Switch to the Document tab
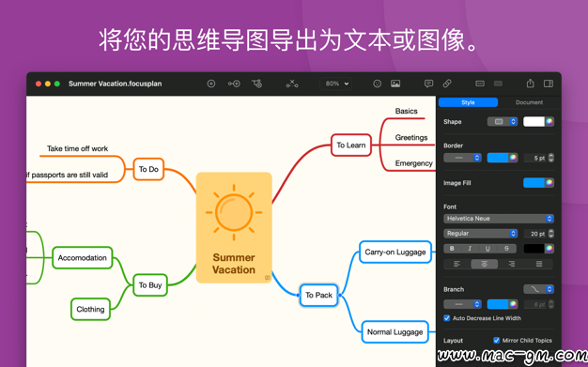The image size is (588, 367). click(x=529, y=102)
